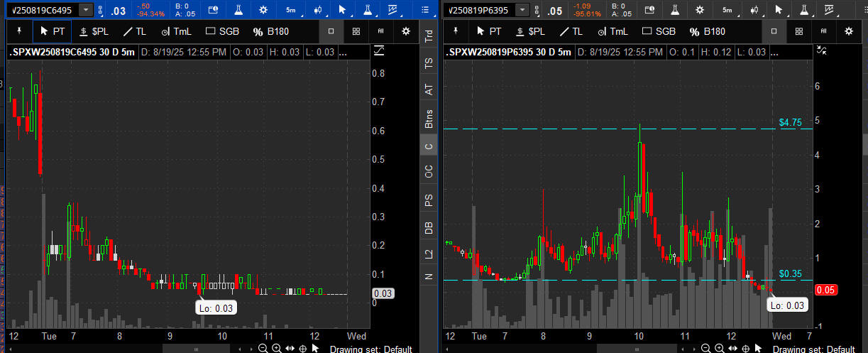868x353 pixels.
Task: Click zoom in magnifier below right chart
Action: [718, 348]
